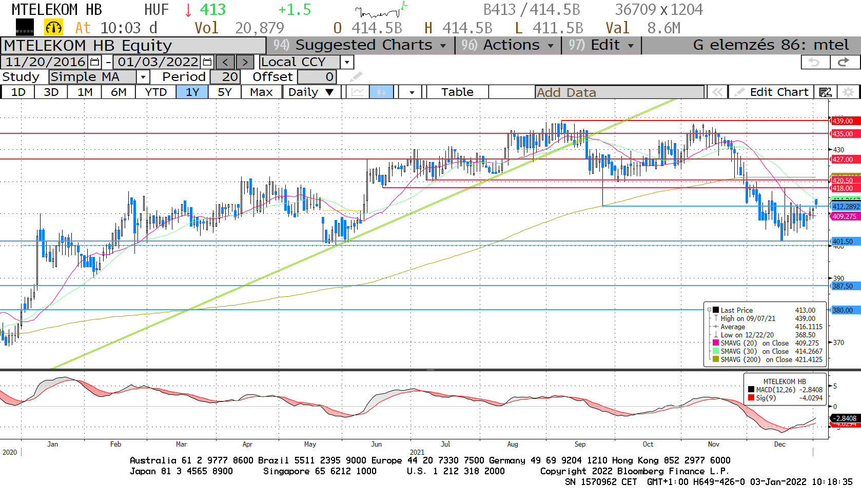Select the candlestick chart type icon
The height and width of the screenshot is (504, 861).
click(381, 92)
